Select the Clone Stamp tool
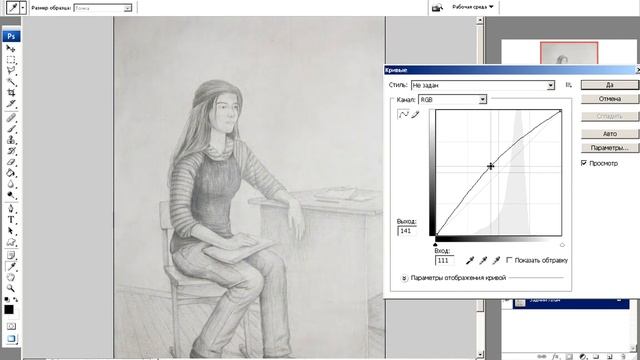This screenshot has width=640, height=360. tap(11, 140)
